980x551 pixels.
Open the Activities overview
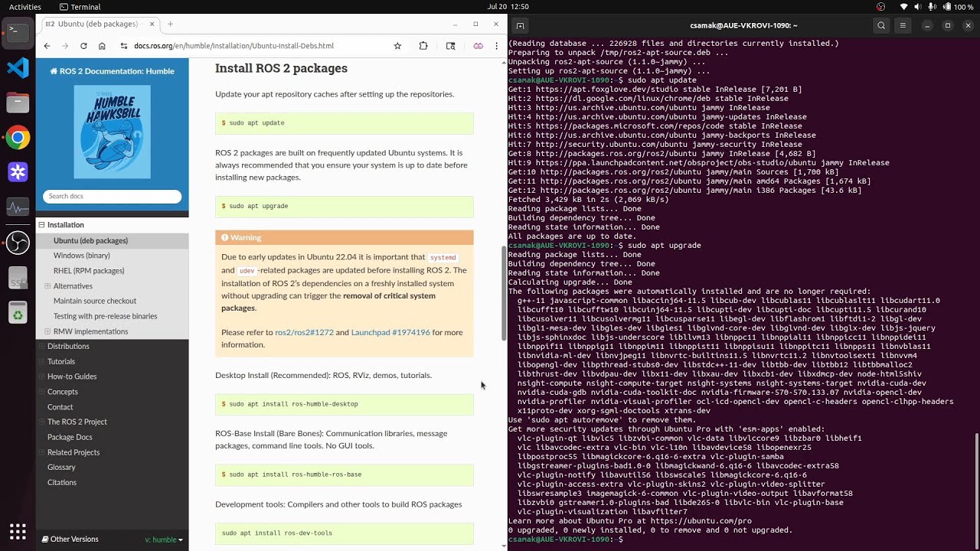coord(25,7)
